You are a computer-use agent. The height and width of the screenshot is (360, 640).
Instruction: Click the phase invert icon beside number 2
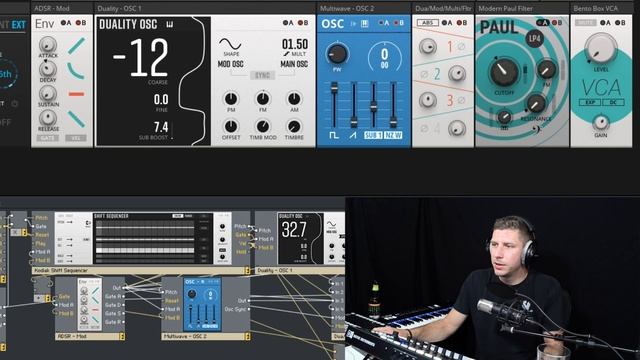pyautogui.click(x=424, y=74)
